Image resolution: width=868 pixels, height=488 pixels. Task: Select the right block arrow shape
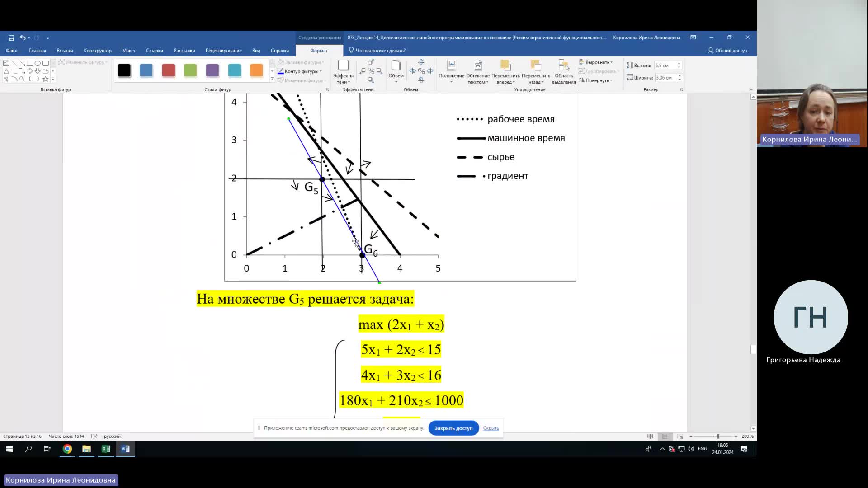[x=30, y=71]
